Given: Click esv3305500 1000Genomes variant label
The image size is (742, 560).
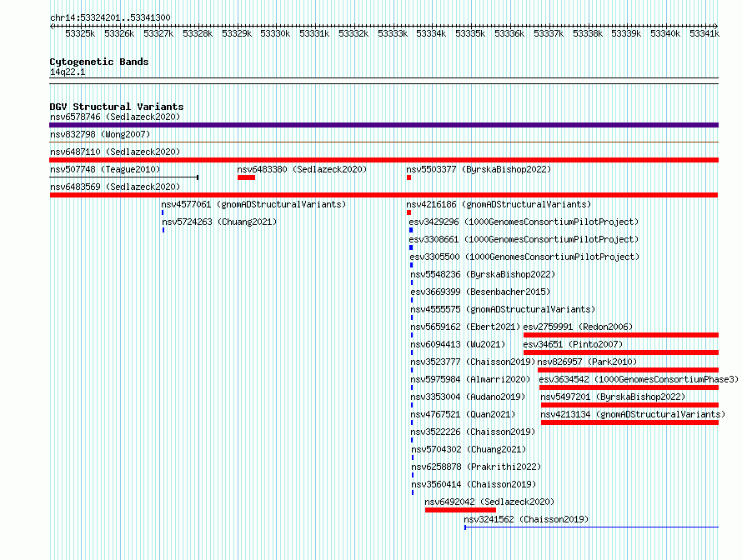Looking at the screenshot, I should (524, 257).
